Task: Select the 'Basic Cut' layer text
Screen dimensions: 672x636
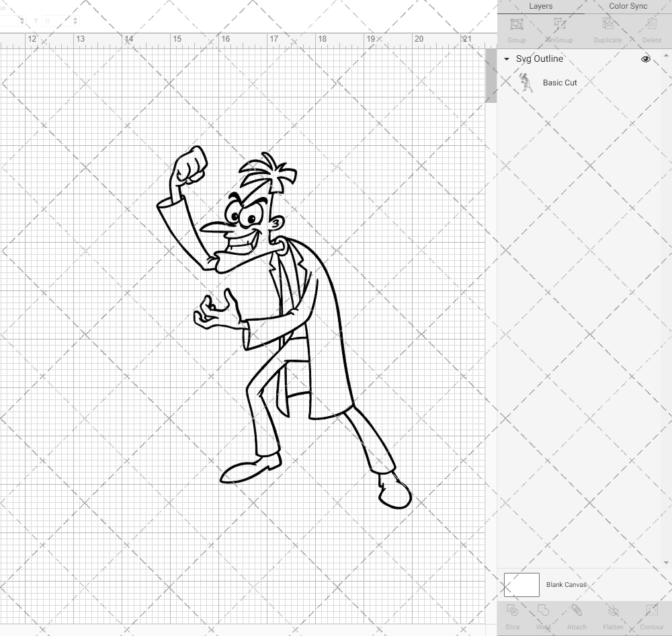Action: [560, 83]
